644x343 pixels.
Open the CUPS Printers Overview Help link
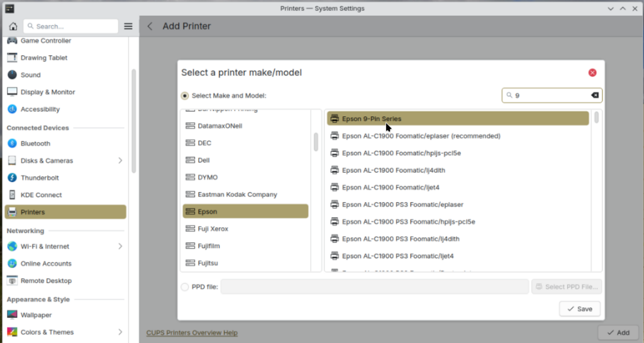pos(192,332)
